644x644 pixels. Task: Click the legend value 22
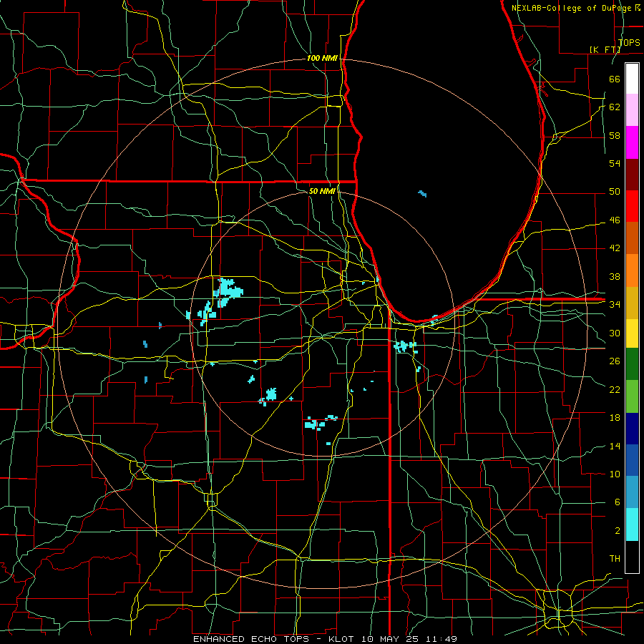615,389
